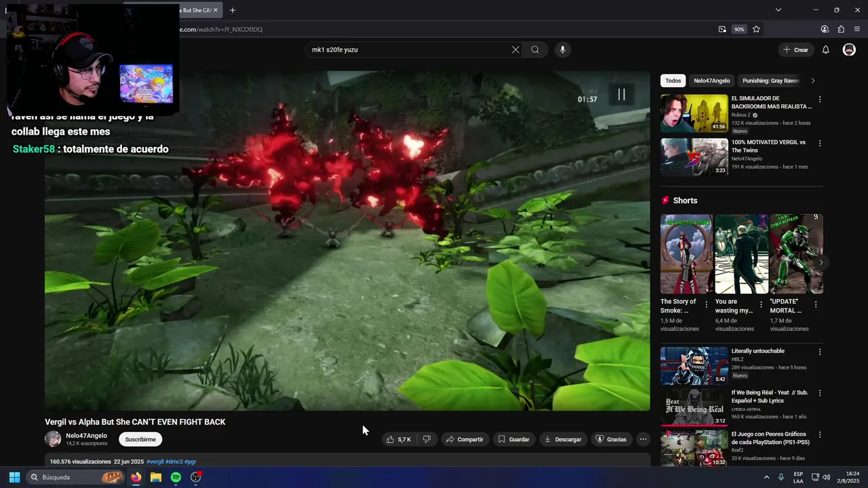The width and height of the screenshot is (868, 488).
Task: Open a new browser tab with plus
Action: (233, 10)
